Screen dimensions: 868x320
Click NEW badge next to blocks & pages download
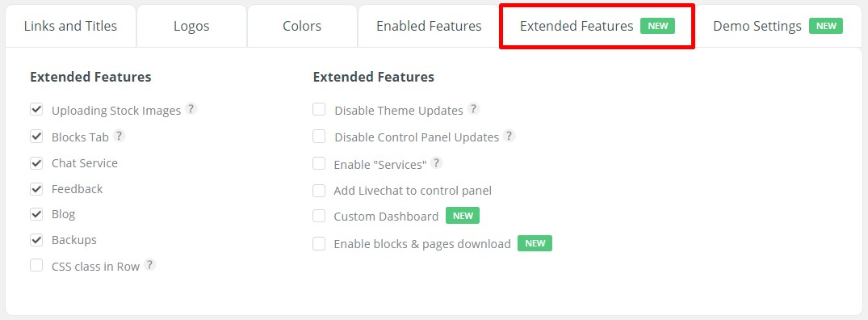[535, 243]
